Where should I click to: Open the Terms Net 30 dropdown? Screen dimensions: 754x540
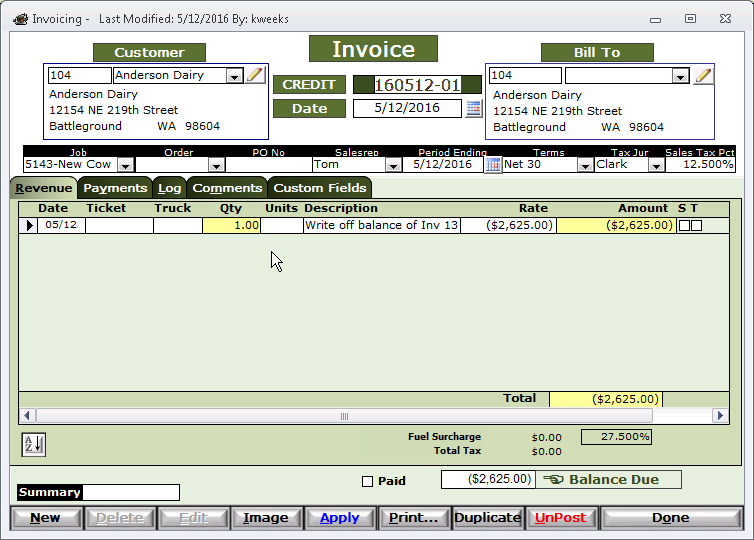click(585, 165)
